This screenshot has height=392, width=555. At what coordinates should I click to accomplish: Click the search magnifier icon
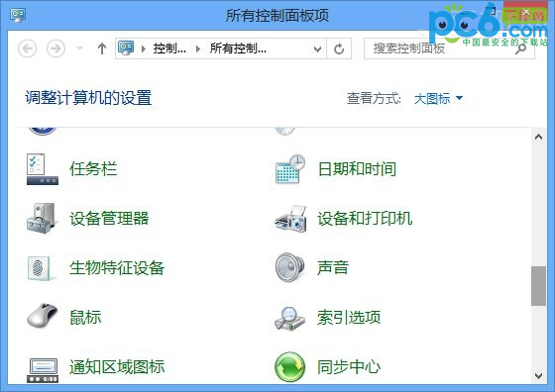click(x=520, y=49)
